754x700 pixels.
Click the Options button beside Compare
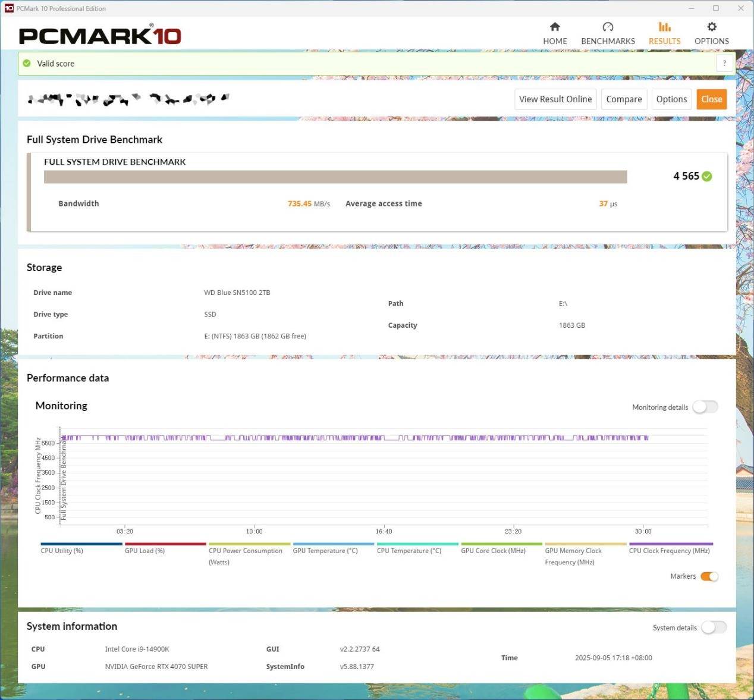tap(671, 99)
